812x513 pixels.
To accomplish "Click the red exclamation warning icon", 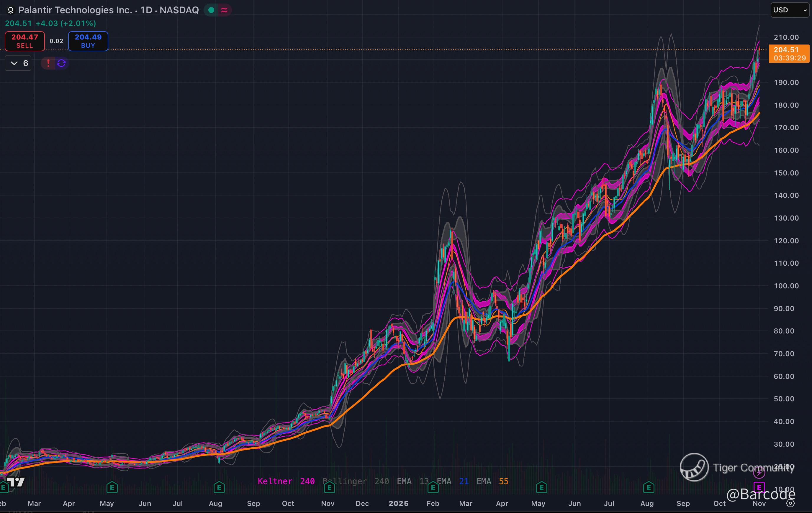I will [x=48, y=63].
